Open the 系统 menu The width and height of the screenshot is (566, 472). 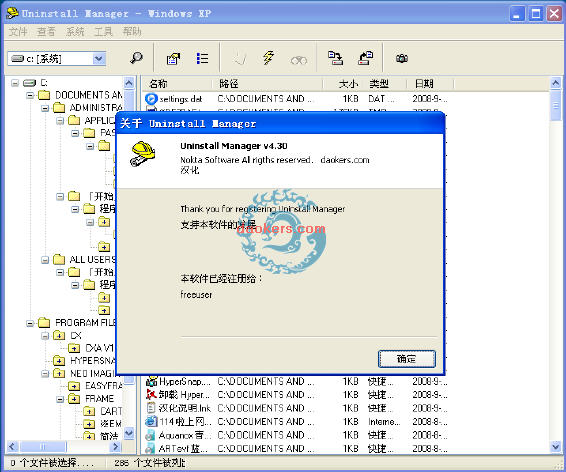pos(75,32)
